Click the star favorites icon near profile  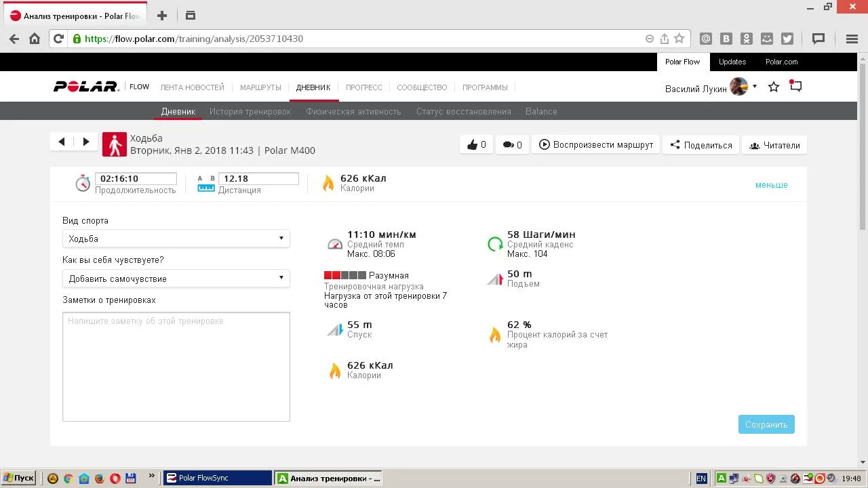pyautogui.click(x=773, y=87)
